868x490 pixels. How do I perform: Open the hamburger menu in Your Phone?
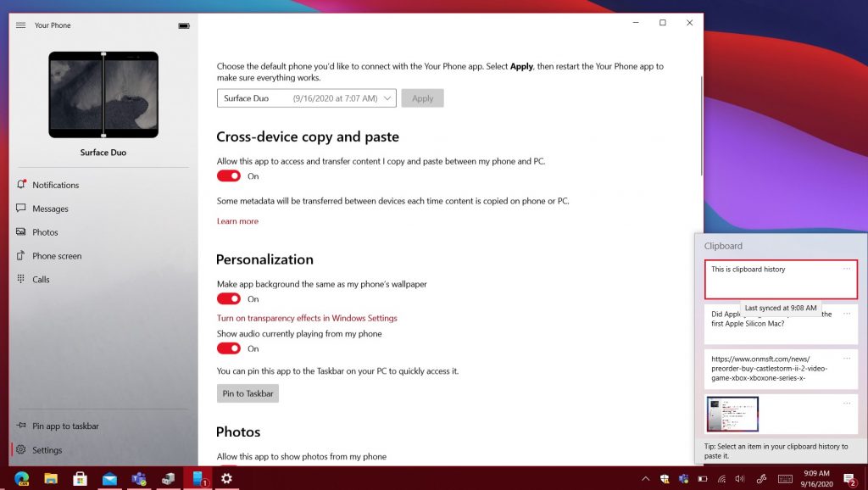point(21,25)
